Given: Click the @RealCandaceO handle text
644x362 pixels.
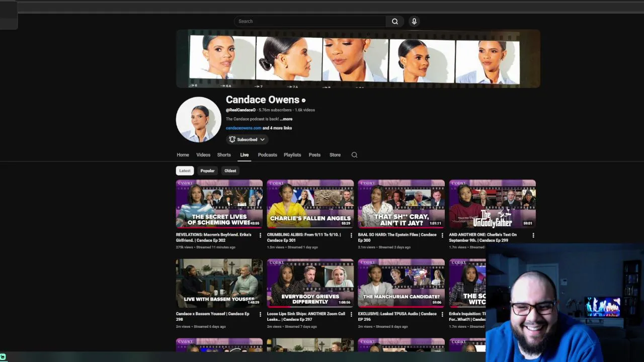Looking at the screenshot, I should tap(240, 110).
